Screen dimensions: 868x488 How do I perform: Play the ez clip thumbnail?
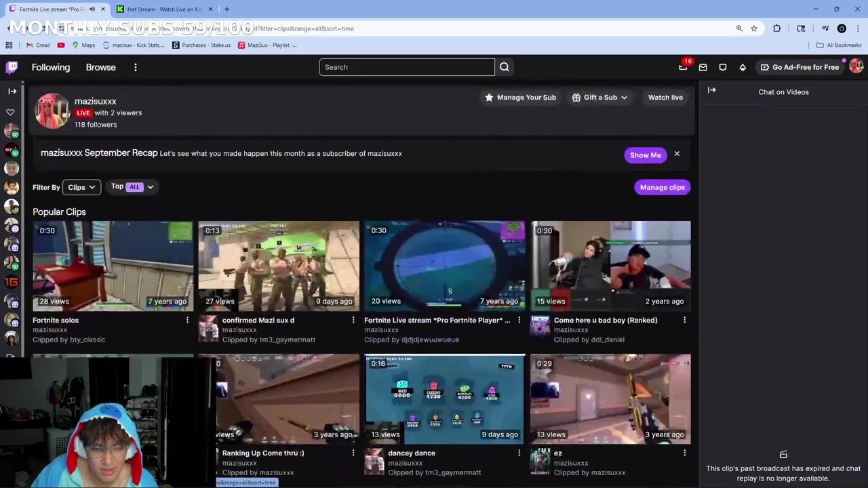611,399
